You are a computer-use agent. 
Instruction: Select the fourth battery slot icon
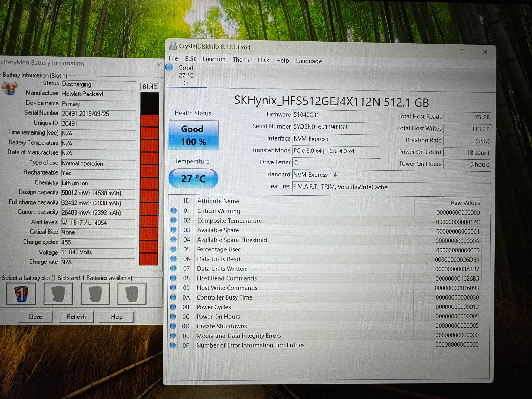pyautogui.click(x=132, y=294)
